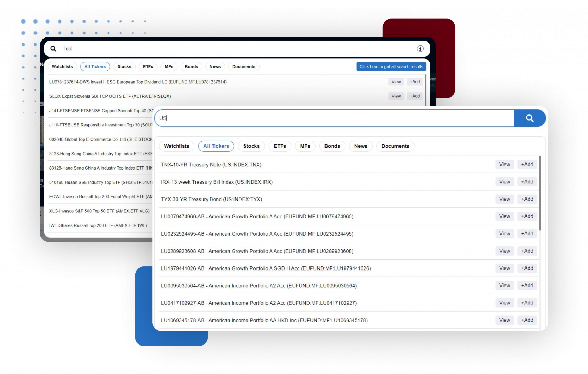Add LU0781237614-DWS Invest II fund
This screenshot has width=588, height=374.
pyautogui.click(x=415, y=82)
